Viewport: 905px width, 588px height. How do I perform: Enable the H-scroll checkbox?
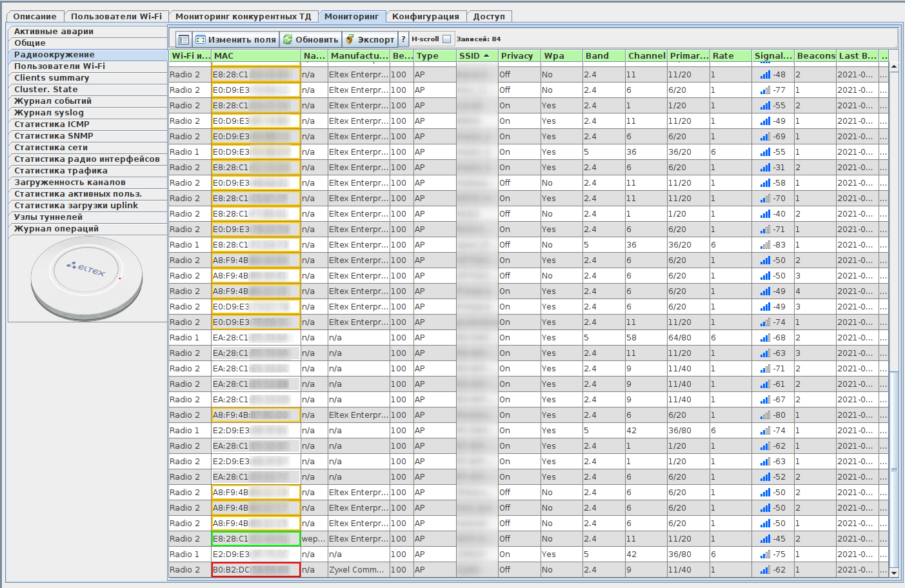(x=447, y=39)
